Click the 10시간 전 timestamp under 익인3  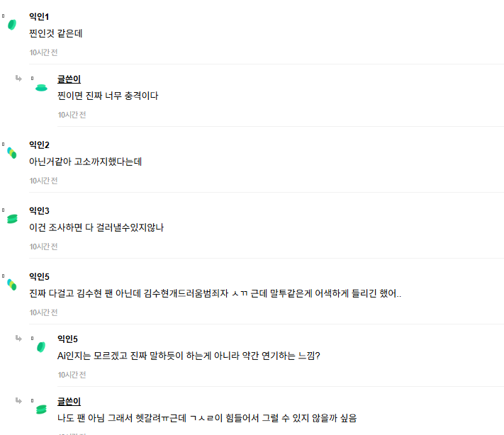pyautogui.click(x=43, y=247)
